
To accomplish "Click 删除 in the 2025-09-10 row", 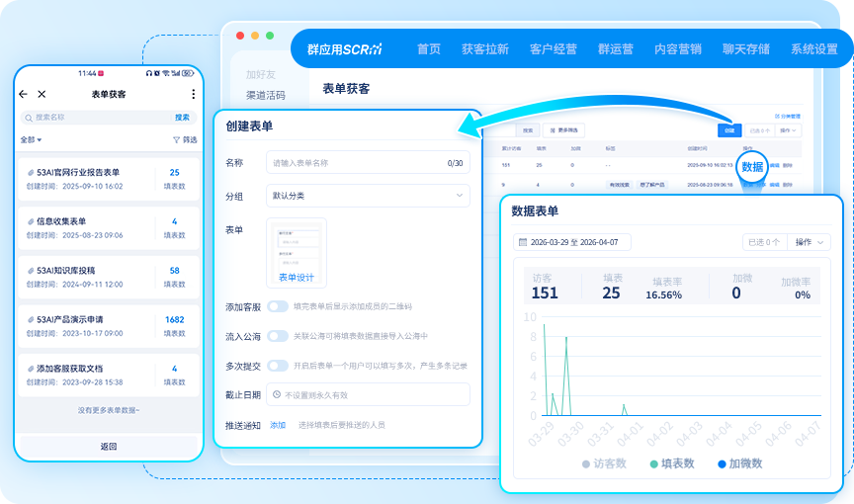I will pyautogui.click(x=788, y=165).
